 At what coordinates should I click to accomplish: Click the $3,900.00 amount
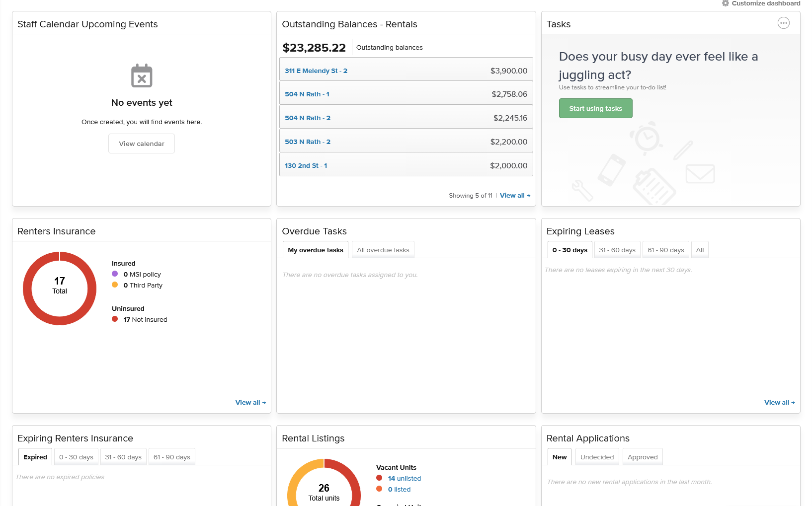[509, 71]
